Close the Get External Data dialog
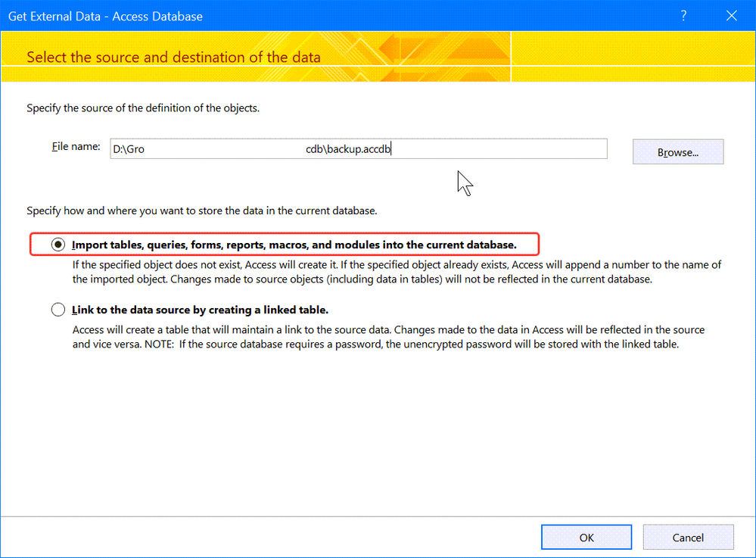Screen dimensions: 756x558 732,16
